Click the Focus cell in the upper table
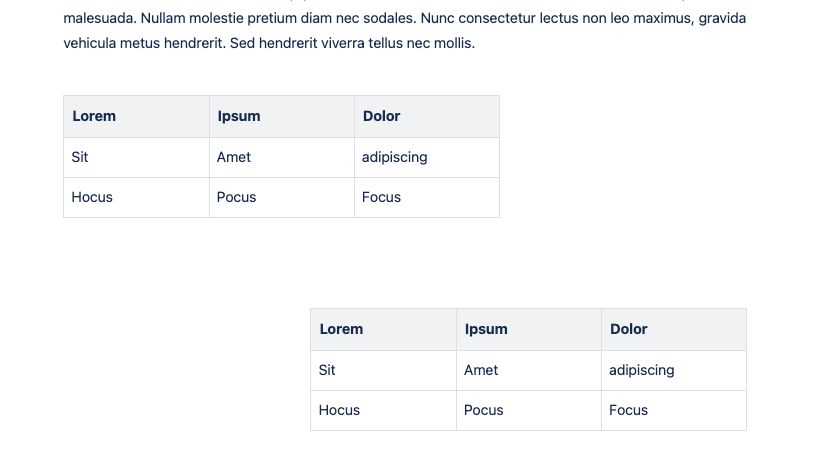The height and width of the screenshot is (467, 831). pyautogui.click(x=381, y=197)
